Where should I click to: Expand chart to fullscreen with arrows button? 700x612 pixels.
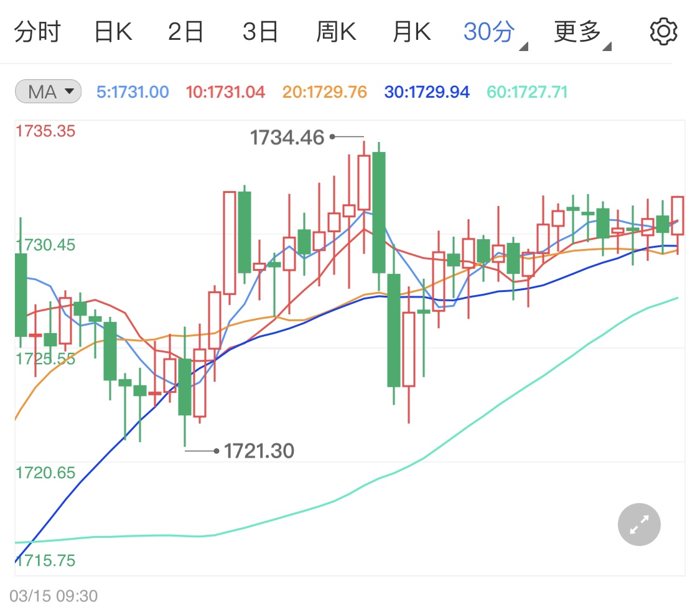click(639, 524)
